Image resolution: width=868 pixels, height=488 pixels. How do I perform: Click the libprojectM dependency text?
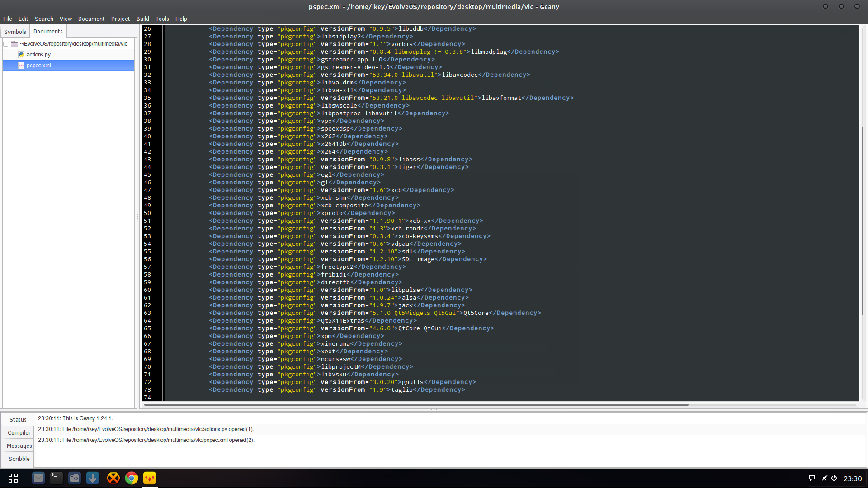[x=341, y=367]
